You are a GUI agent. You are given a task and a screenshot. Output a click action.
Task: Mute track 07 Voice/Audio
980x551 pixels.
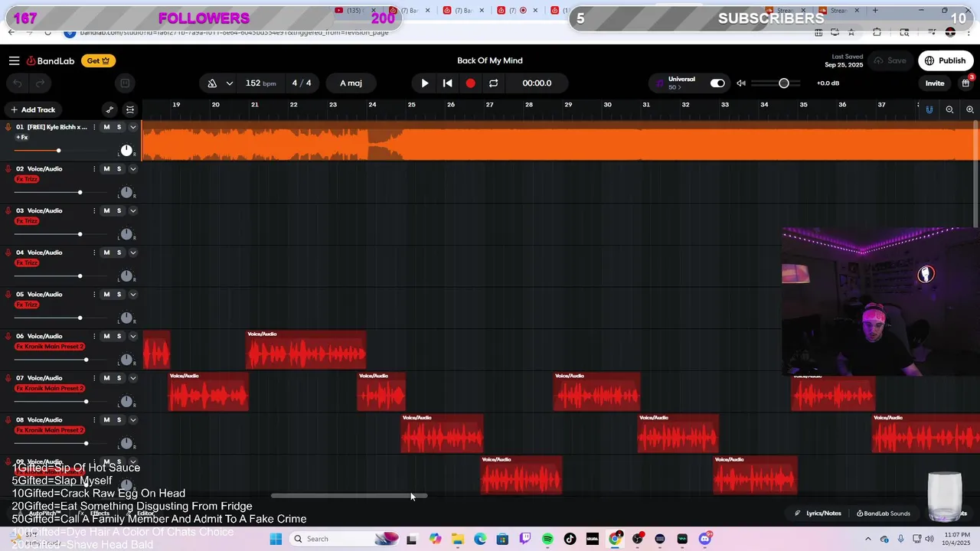tap(106, 378)
